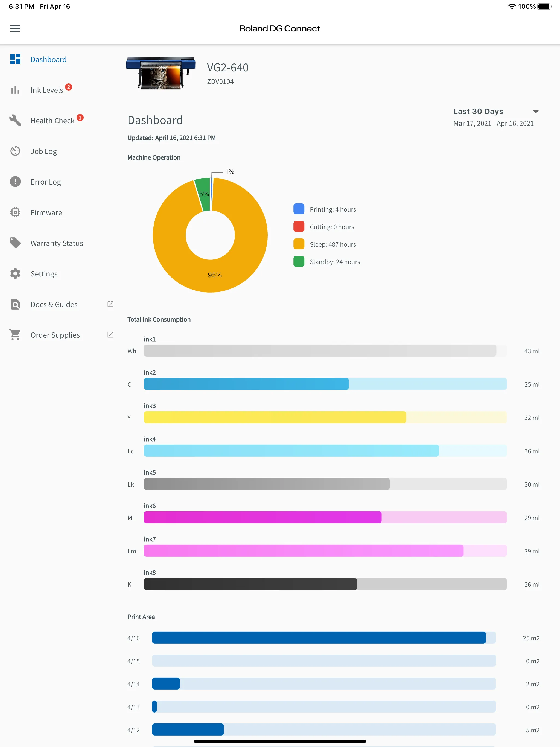The height and width of the screenshot is (747, 560).
Task: Go to Warranty Status page
Action: (x=57, y=243)
